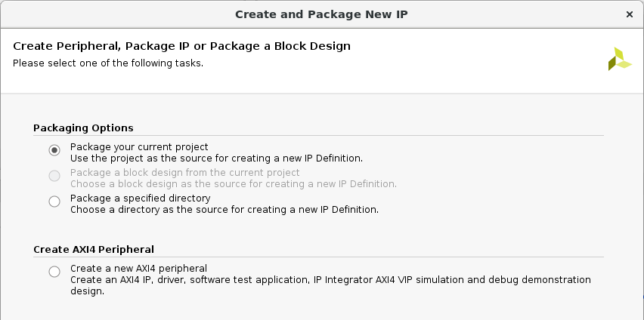Viewport: 644px width, 320px height.
Task: Click the Packaging Options section heading
Action: coord(83,128)
